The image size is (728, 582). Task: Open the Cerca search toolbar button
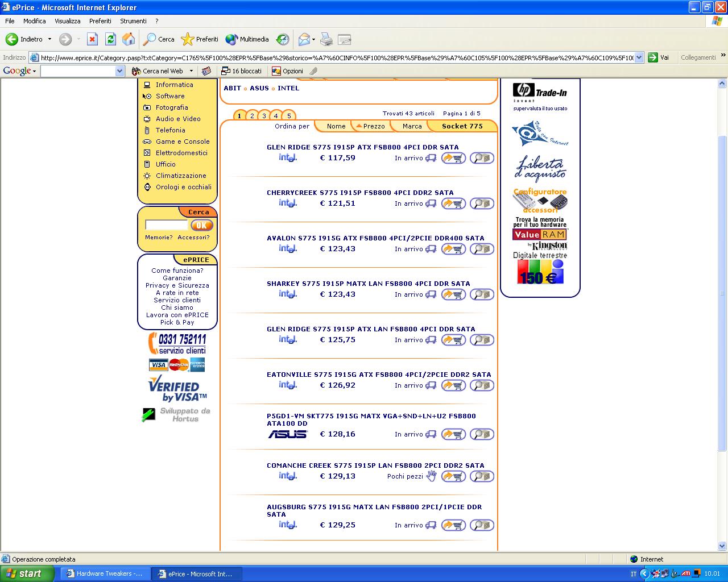159,39
